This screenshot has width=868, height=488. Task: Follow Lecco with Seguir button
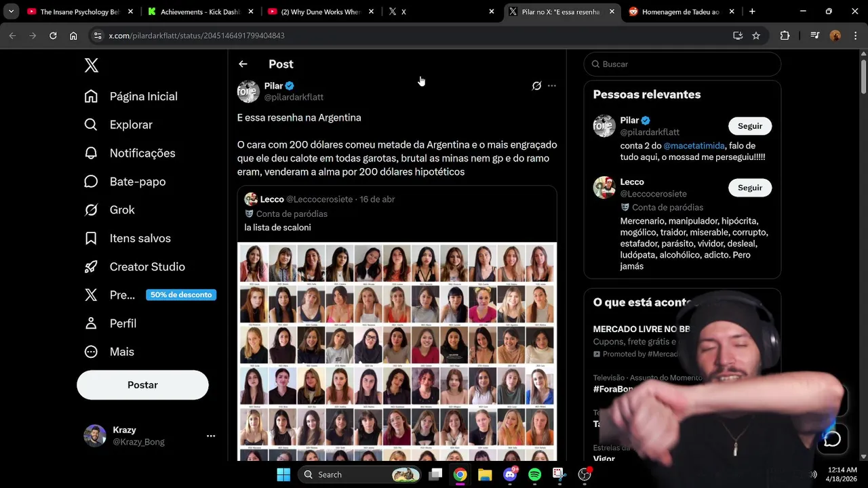[750, 188]
